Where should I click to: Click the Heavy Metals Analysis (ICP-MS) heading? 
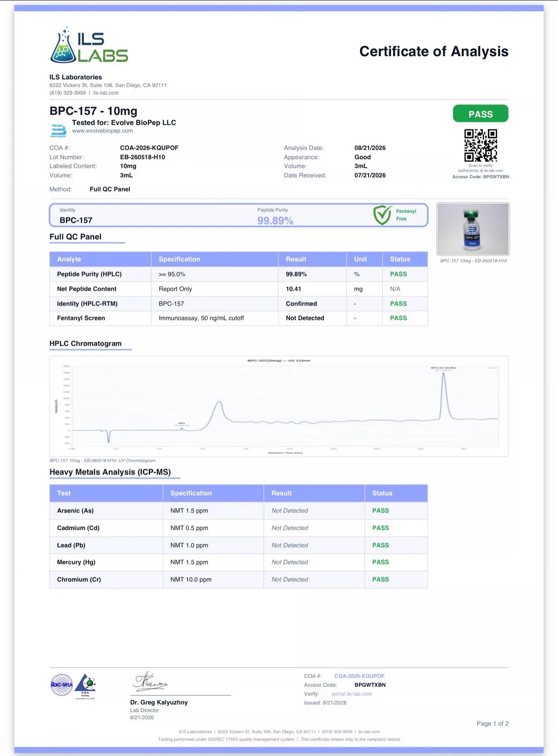click(110, 472)
